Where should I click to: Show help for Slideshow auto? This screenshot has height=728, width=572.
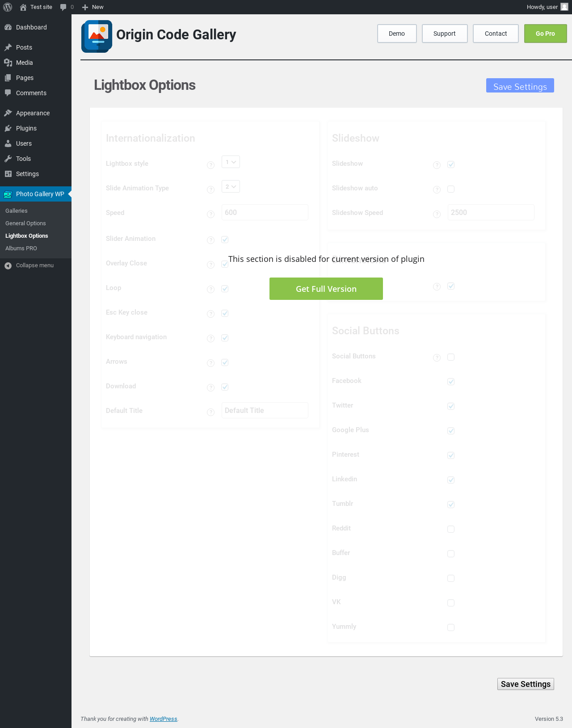pos(437,190)
